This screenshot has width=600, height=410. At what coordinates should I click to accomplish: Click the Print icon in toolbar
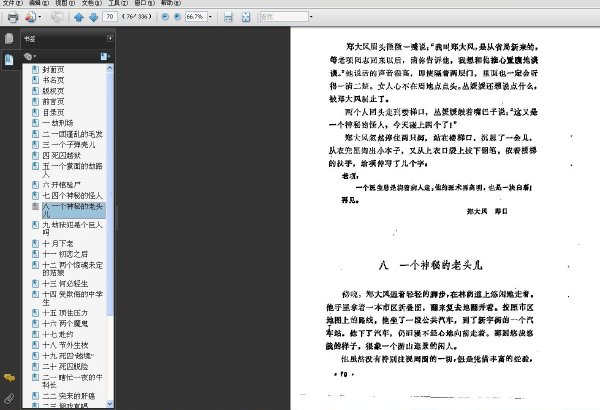13,17
